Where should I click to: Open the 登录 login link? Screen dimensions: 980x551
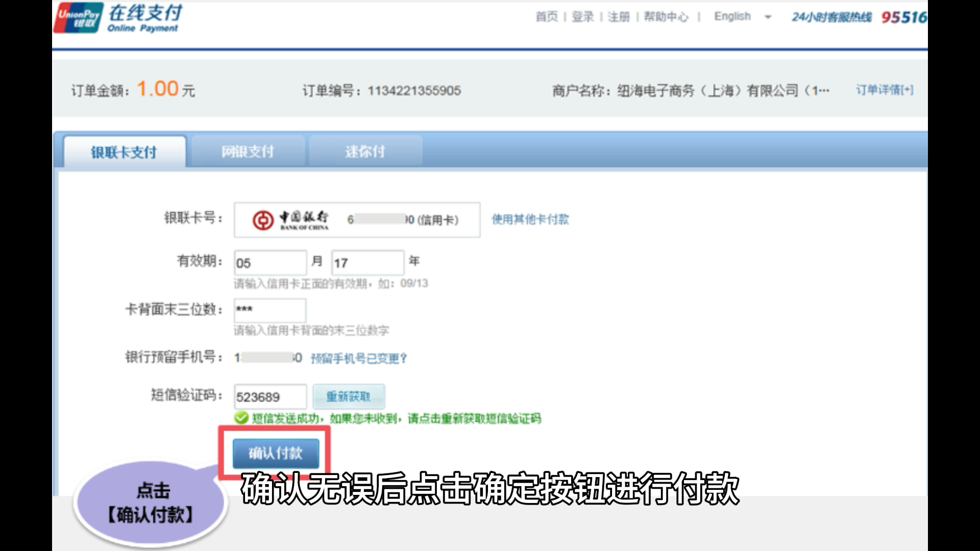coord(583,17)
